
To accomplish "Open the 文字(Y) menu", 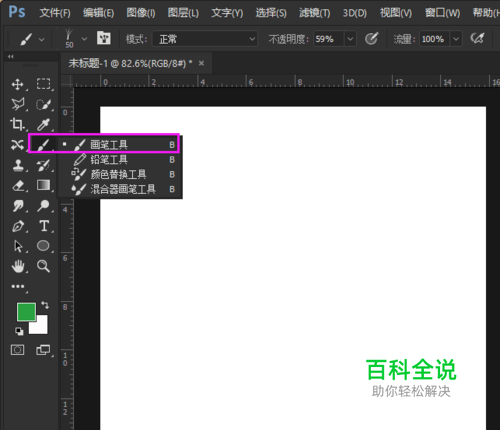I will tap(227, 13).
